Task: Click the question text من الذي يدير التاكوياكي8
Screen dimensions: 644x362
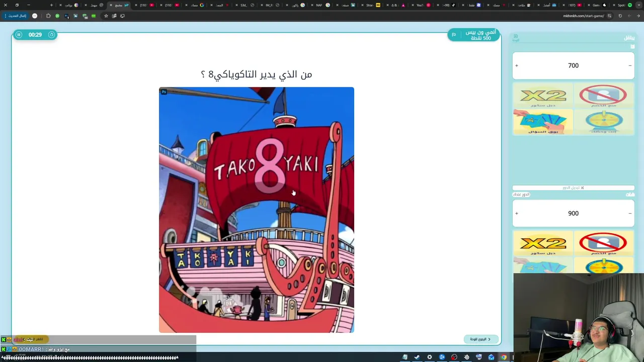Action: 257,74
